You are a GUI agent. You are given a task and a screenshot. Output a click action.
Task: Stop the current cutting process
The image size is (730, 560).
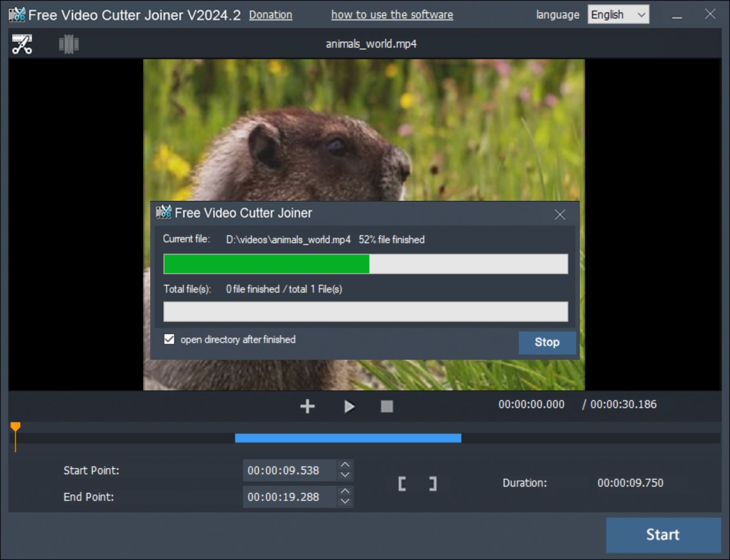pos(547,342)
